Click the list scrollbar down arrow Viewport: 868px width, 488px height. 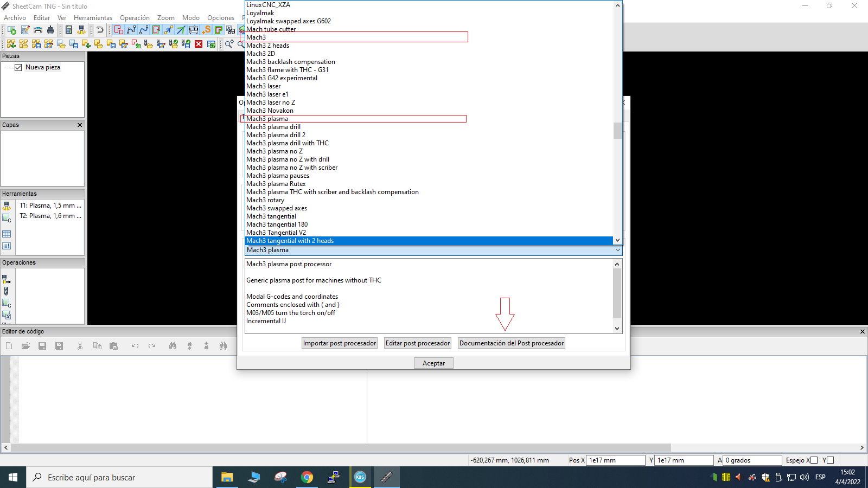pyautogui.click(x=617, y=240)
